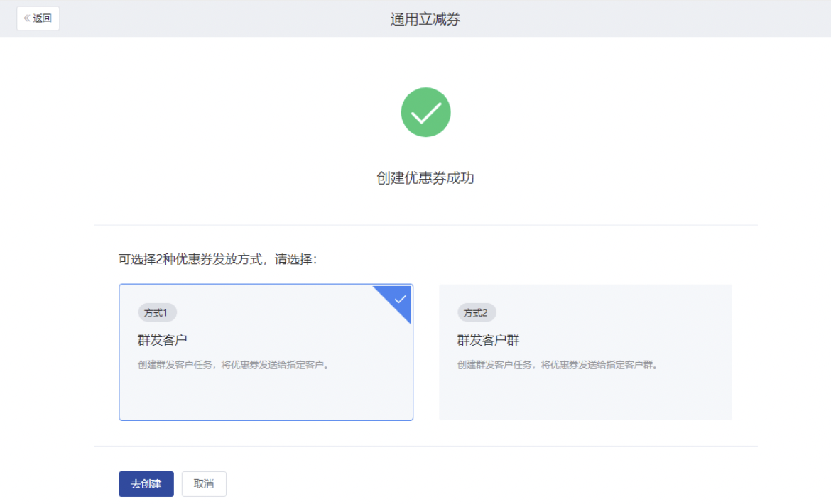Click the 返回 back button
The width and height of the screenshot is (831, 504).
click(x=38, y=18)
